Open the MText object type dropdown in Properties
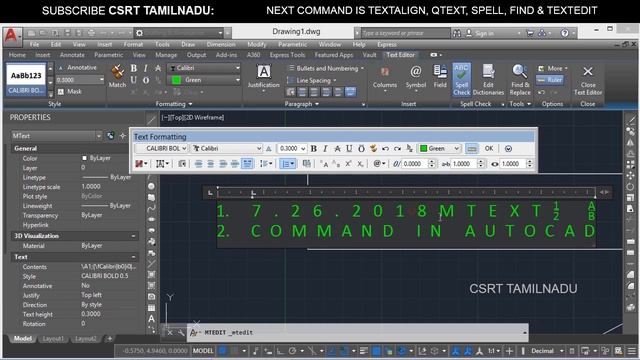 [x=57, y=136]
